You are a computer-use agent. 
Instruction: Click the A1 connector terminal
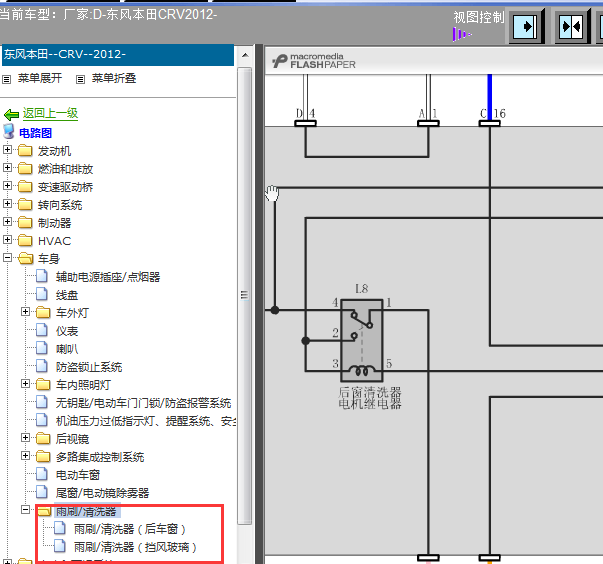tap(428, 123)
